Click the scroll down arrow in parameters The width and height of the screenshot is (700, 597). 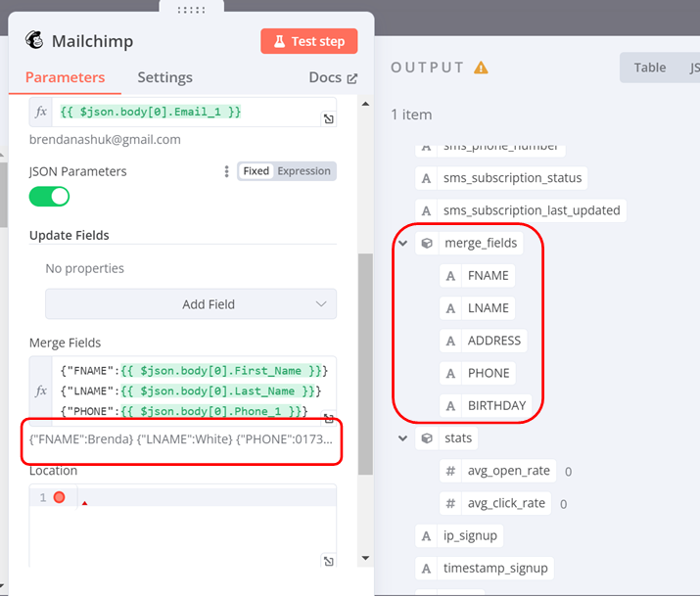point(365,558)
